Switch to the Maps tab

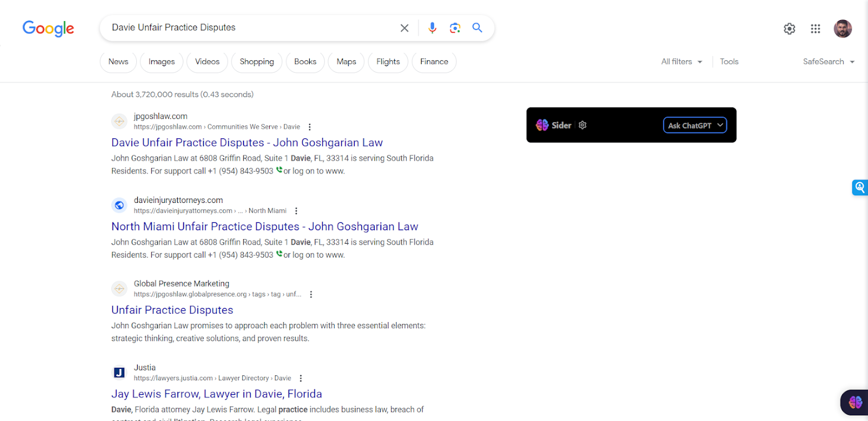[346, 62]
